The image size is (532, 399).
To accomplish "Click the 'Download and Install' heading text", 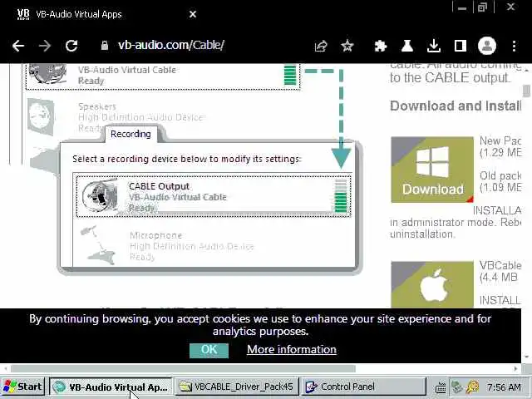I will click(x=456, y=106).
